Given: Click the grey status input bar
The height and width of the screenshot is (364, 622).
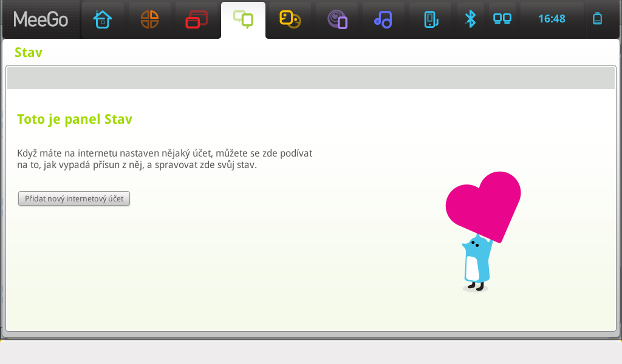Looking at the screenshot, I should [x=311, y=78].
